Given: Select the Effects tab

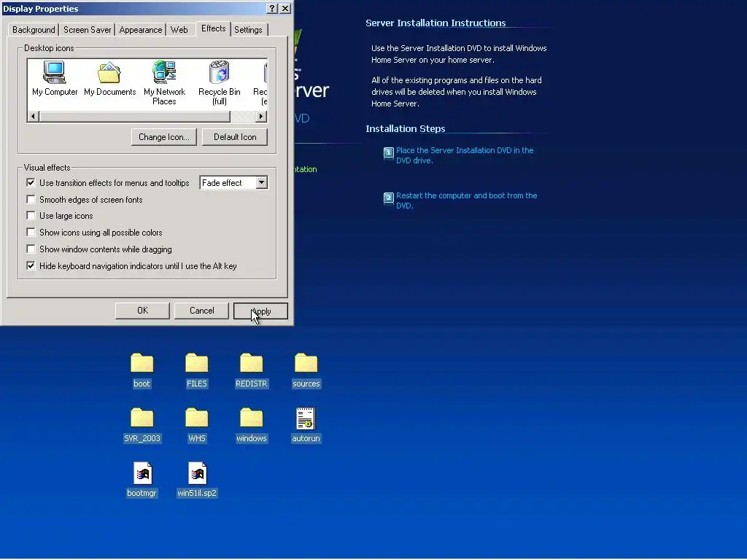Looking at the screenshot, I should (x=213, y=28).
